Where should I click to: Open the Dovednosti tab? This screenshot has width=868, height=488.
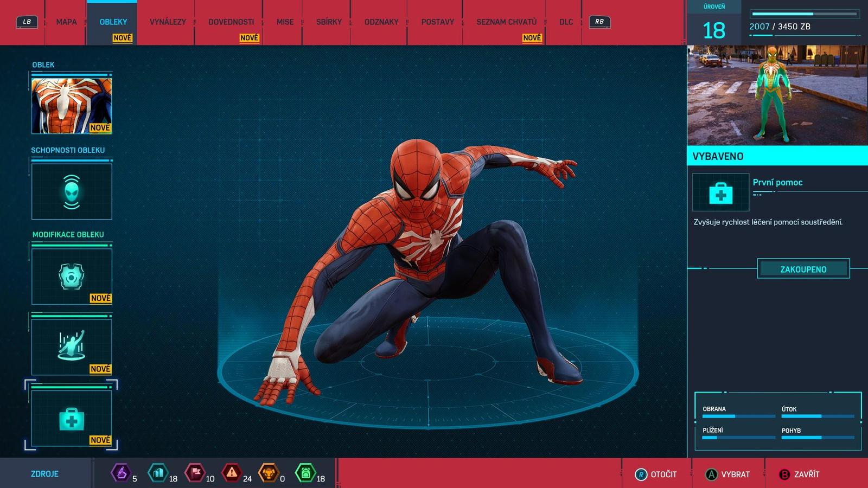(231, 22)
